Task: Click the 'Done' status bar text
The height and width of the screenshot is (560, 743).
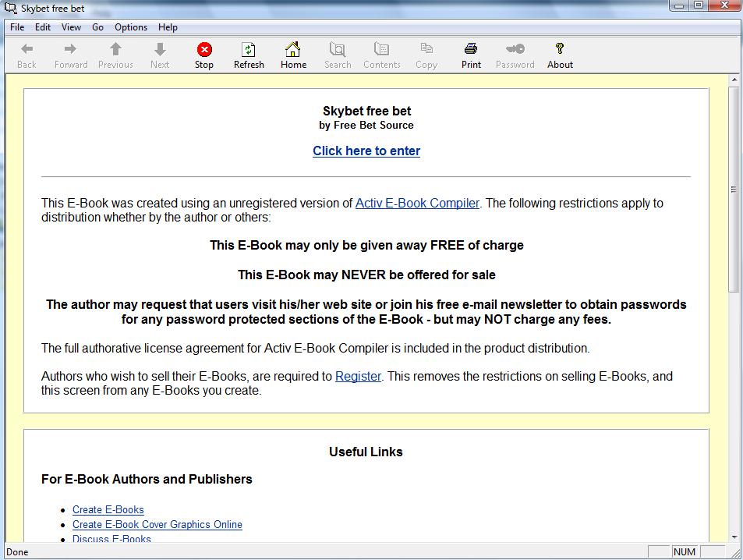Action: click(x=17, y=552)
